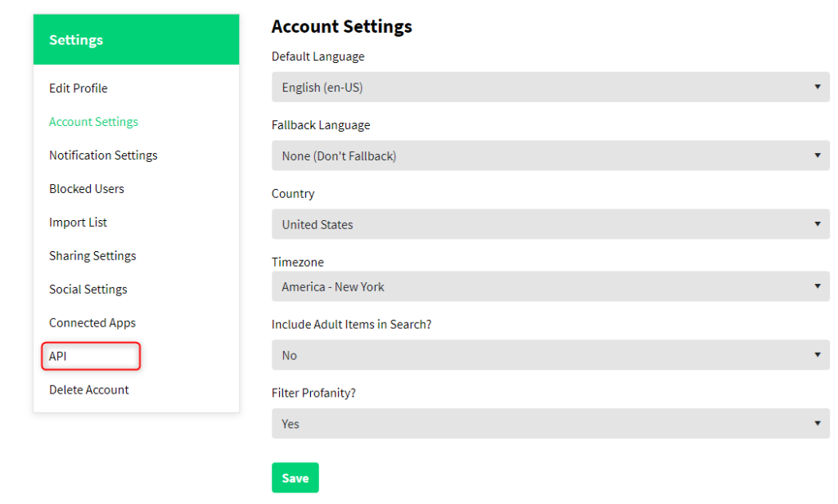Expand the Default Language dropdown
Viewport: 838px width, 504px height.
[550, 87]
